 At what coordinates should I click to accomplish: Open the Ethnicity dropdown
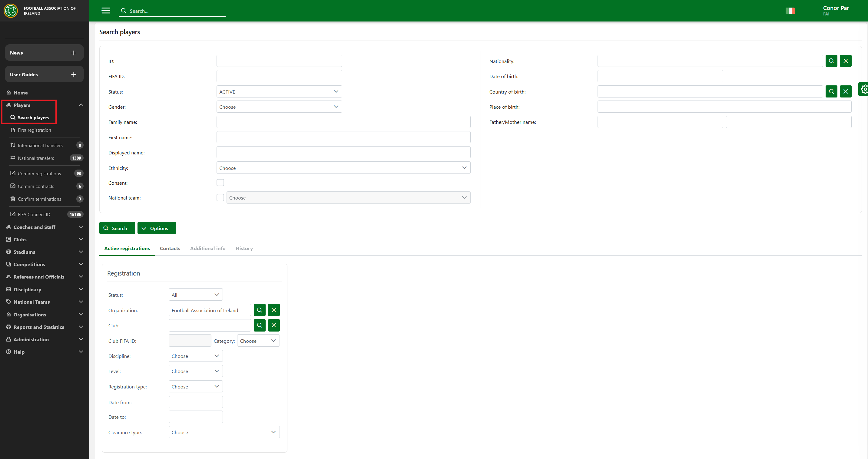pyautogui.click(x=343, y=168)
